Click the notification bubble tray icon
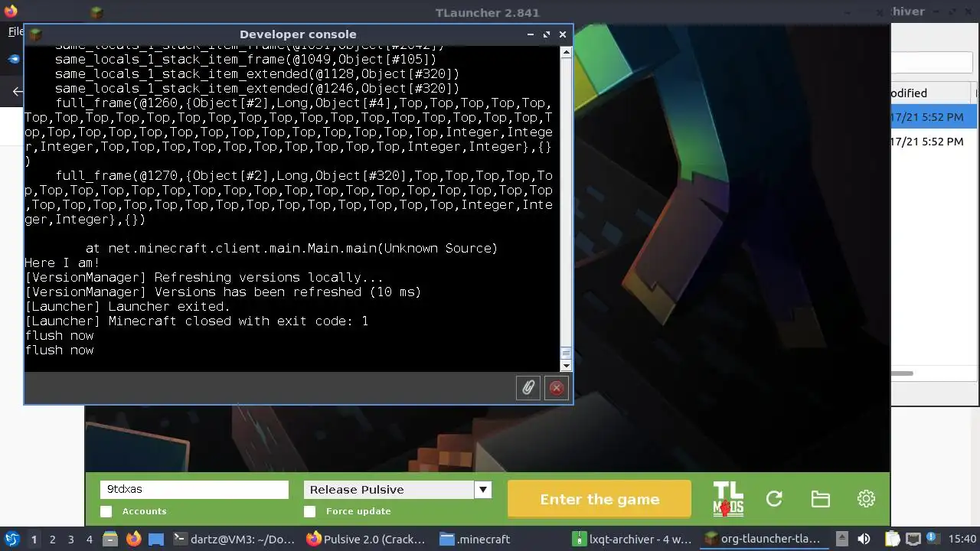The image size is (980, 551). [933, 539]
